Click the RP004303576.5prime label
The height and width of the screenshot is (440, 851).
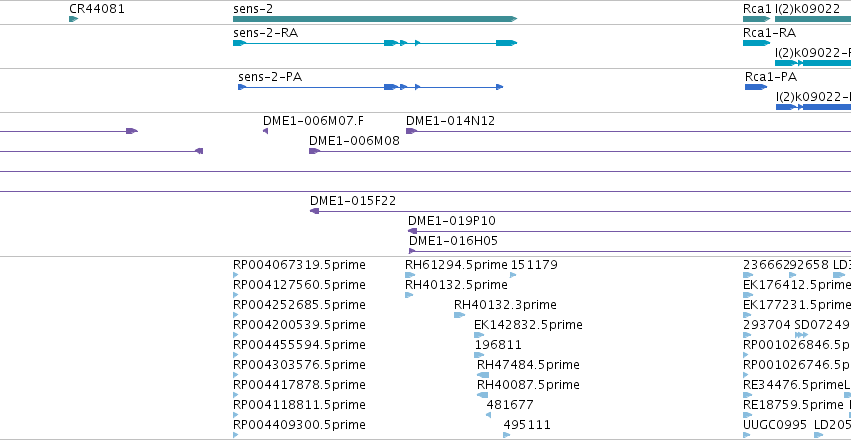tap(299, 365)
